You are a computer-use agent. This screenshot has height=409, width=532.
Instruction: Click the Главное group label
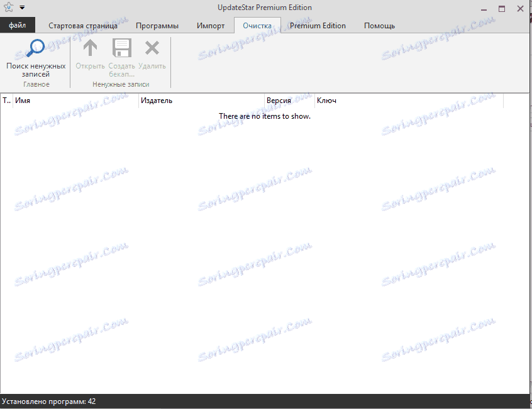[x=36, y=84]
